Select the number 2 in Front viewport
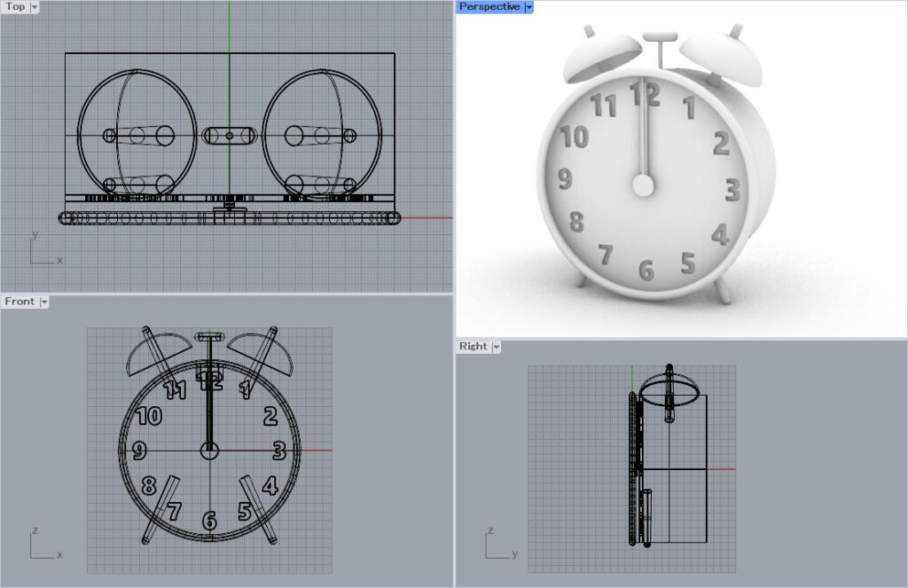 point(270,416)
